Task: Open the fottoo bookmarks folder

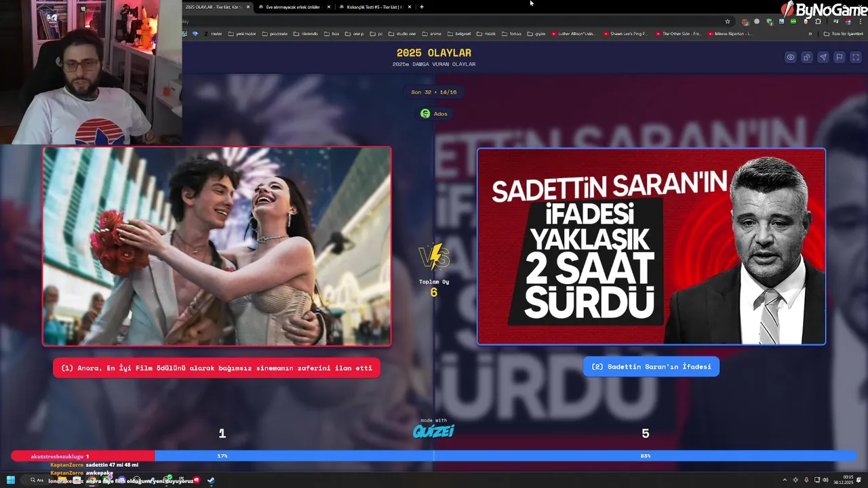Action: coord(512,33)
